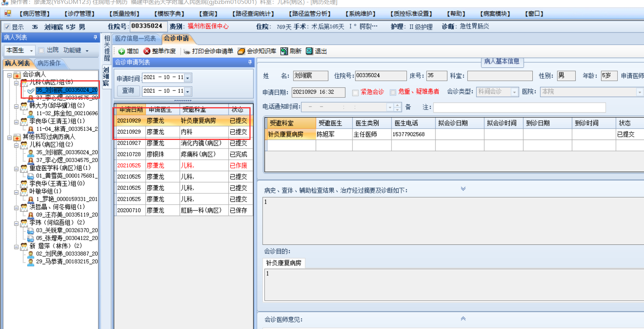Open the 本医生 dropdown

31,51
